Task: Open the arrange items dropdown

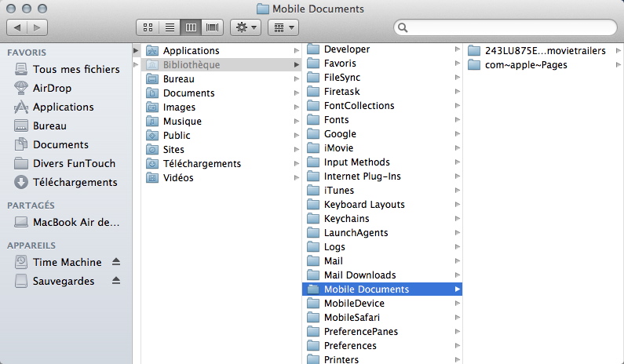Action: coord(283,27)
